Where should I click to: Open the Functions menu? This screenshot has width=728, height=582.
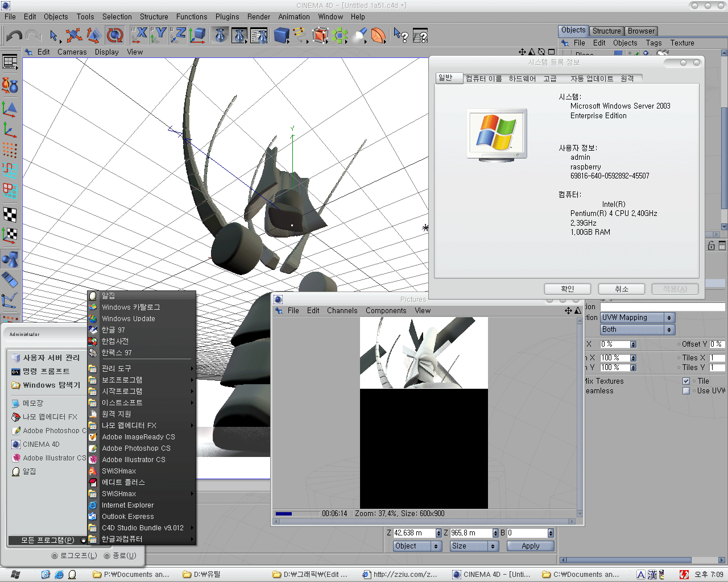click(192, 16)
